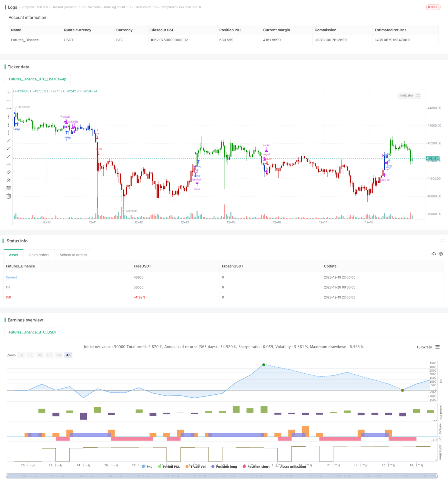448x486 pixels.
Task: Click the chart settings gear icon
Action: point(441,254)
